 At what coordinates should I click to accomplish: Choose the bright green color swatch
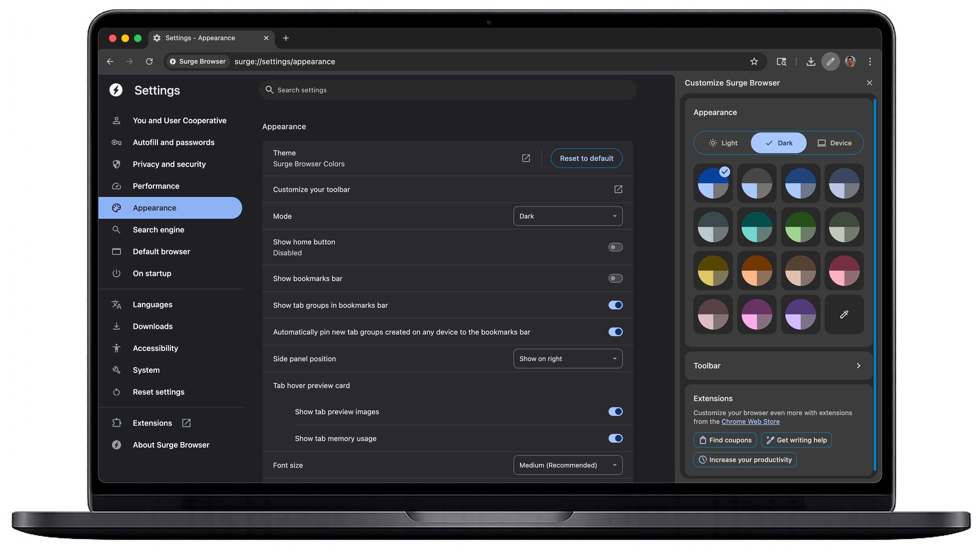800,227
